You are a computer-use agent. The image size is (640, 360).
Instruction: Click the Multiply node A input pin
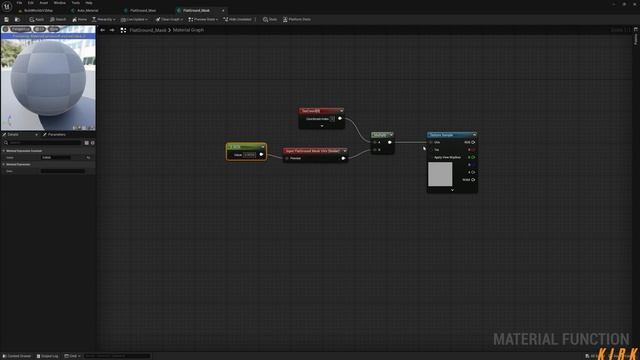click(375, 142)
